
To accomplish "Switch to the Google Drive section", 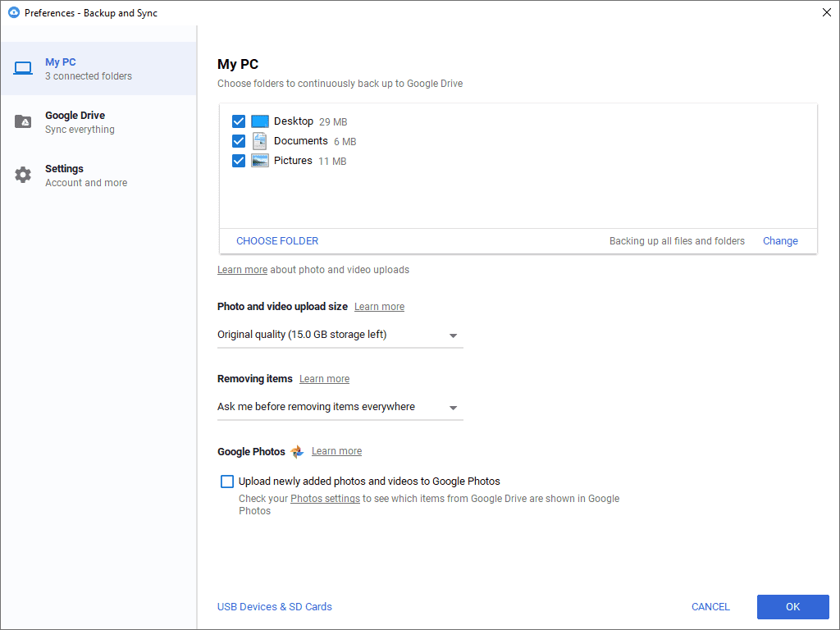I will [x=98, y=121].
